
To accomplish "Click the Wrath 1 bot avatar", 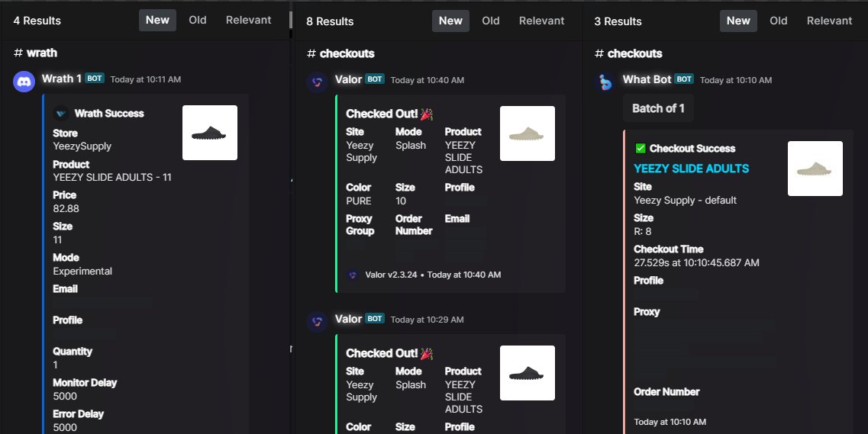I will 24,82.
